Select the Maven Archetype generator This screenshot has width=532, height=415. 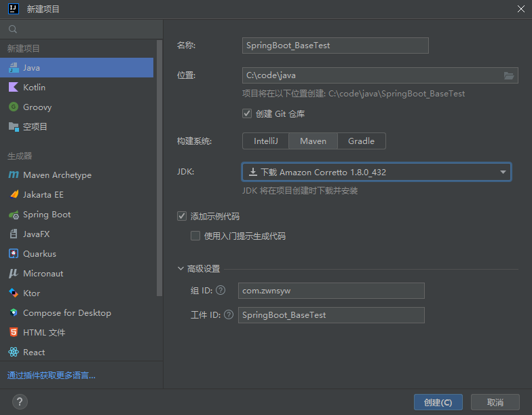coord(77,175)
